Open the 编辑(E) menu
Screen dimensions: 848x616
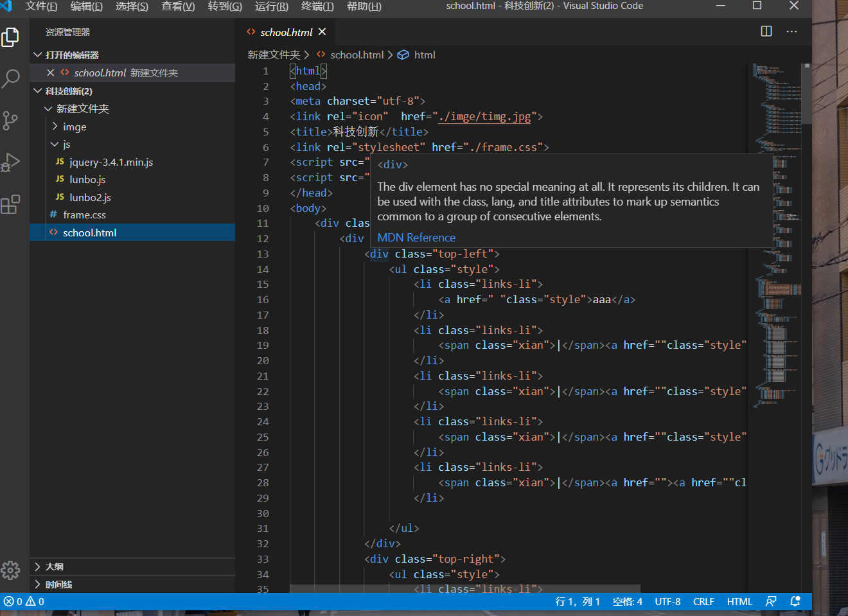pos(87,6)
